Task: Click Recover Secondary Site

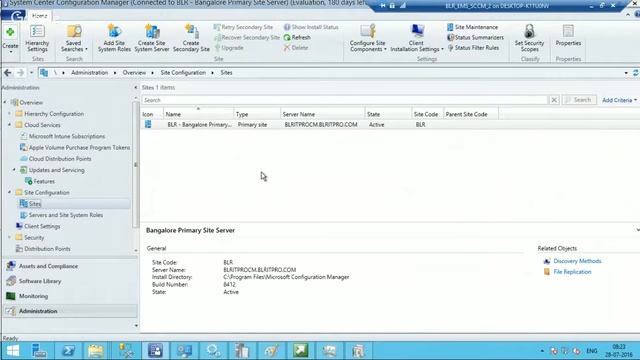Action: pos(247,37)
